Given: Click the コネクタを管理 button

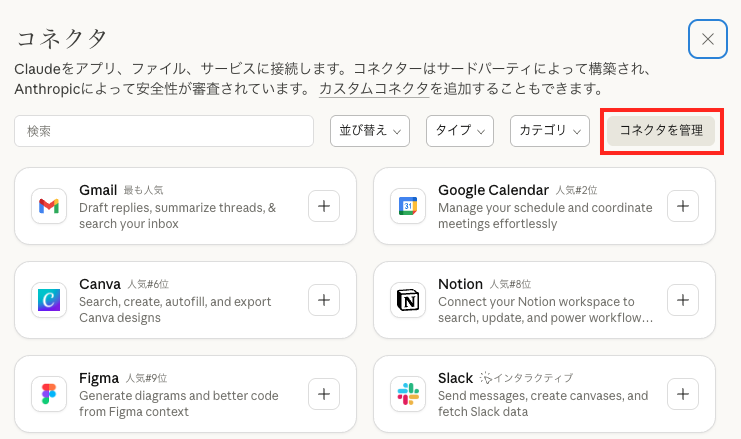Looking at the screenshot, I should (x=661, y=131).
